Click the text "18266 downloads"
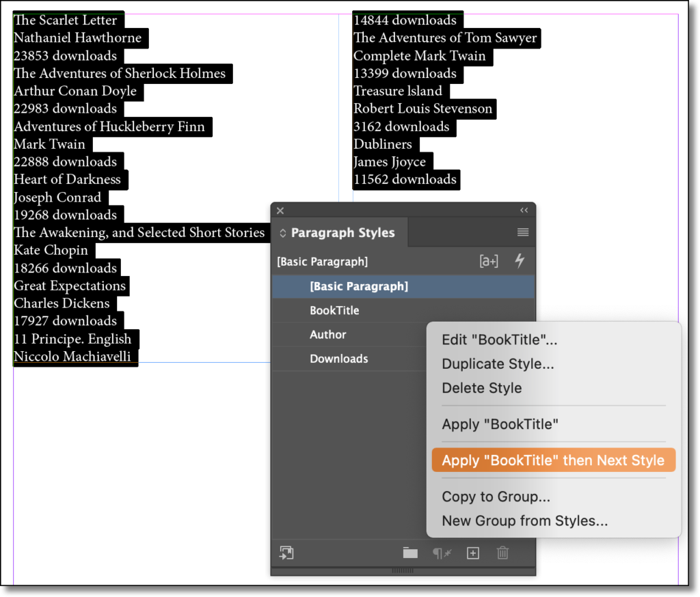 point(65,268)
